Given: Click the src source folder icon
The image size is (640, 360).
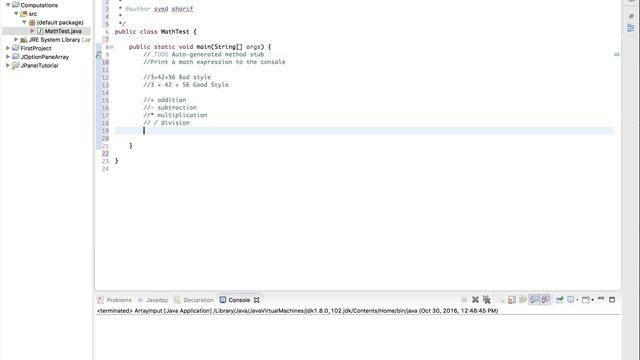Looking at the screenshot, I should pyautogui.click(x=24, y=13).
